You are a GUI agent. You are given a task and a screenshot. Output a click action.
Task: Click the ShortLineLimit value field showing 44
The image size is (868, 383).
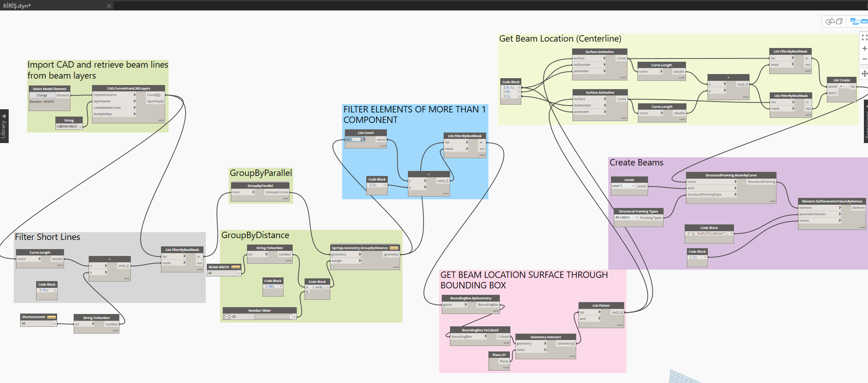(x=37, y=323)
